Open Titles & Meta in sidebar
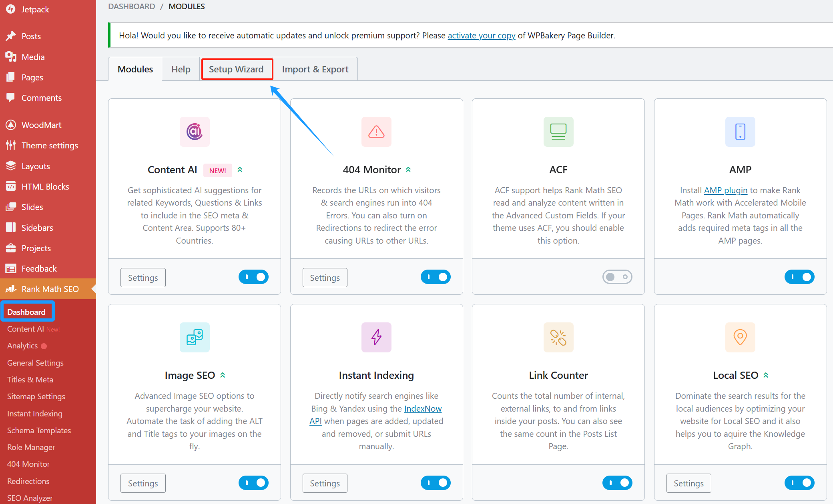Viewport: 833px width, 504px height. click(x=30, y=380)
